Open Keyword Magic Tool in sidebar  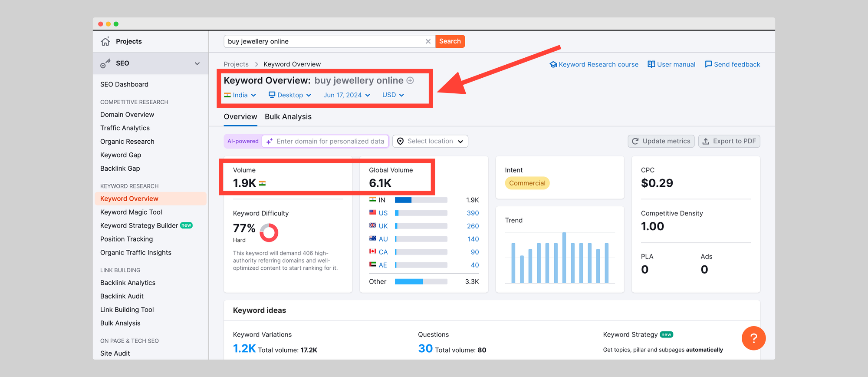pos(131,212)
